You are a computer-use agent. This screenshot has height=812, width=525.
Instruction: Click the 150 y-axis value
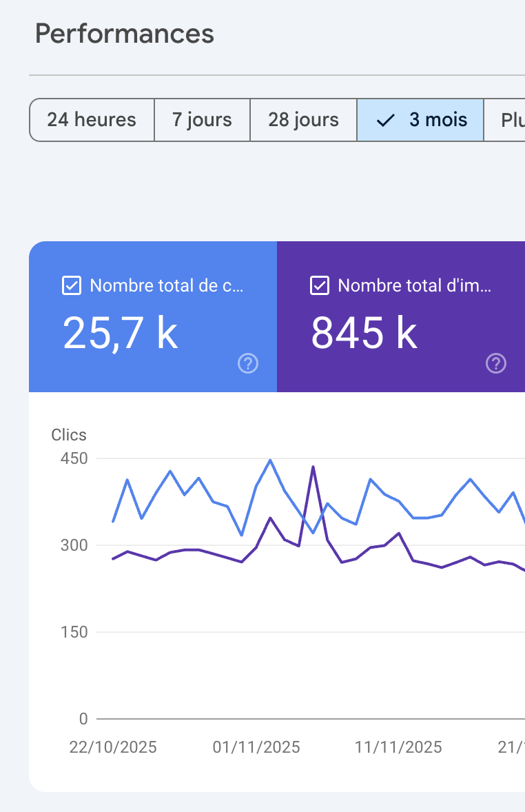(x=74, y=632)
